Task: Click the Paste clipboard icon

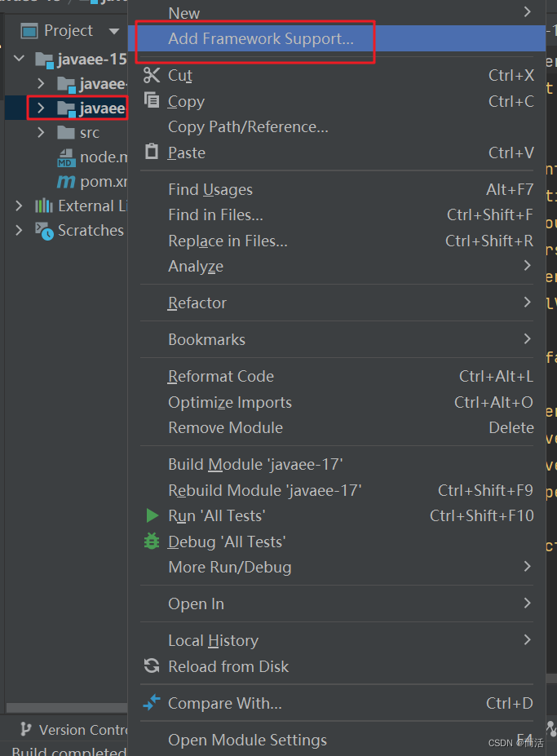Action: coord(152,152)
